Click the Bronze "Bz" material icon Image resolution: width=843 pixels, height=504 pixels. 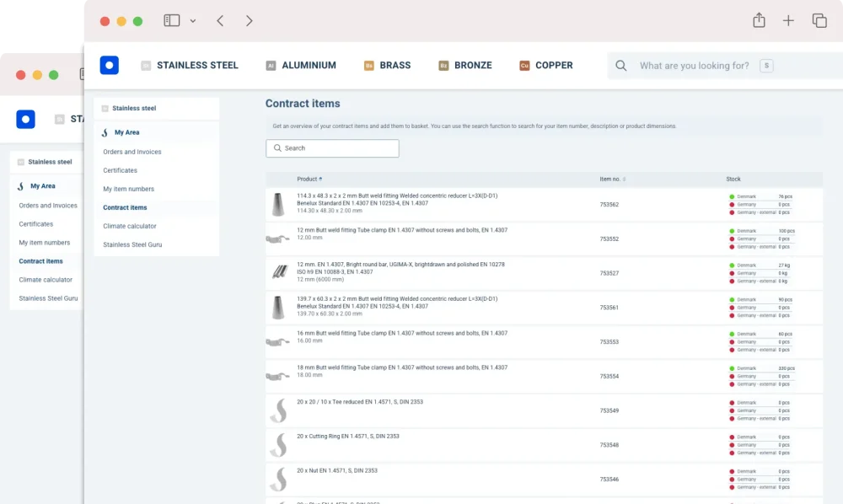pos(442,65)
